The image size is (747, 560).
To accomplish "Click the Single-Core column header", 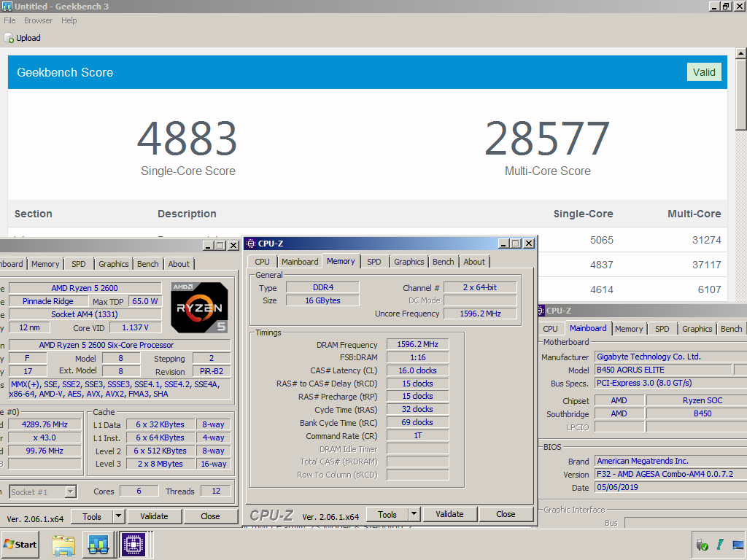I will tap(583, 214).
